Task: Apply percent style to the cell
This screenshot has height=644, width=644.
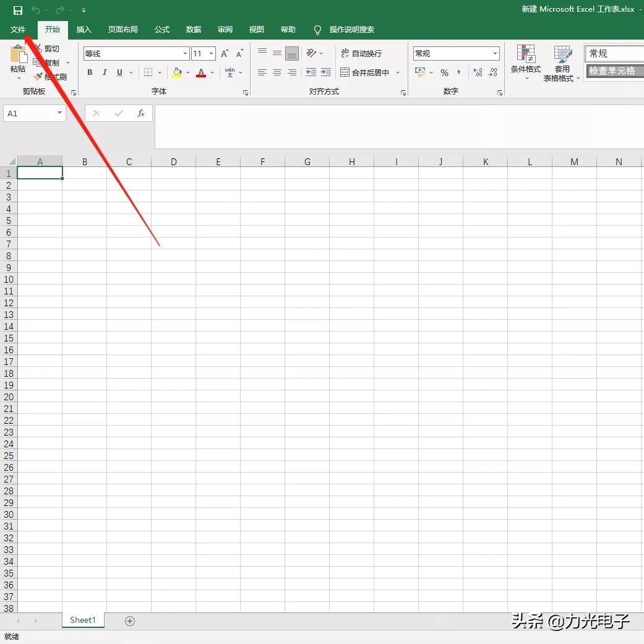Action: click(444, 72)
